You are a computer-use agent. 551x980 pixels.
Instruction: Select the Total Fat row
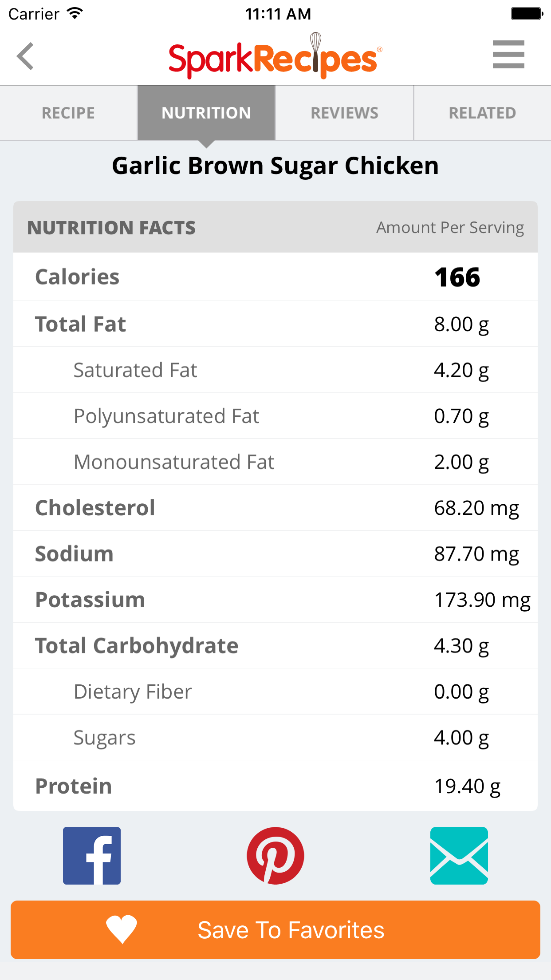[x=275, y=324]
